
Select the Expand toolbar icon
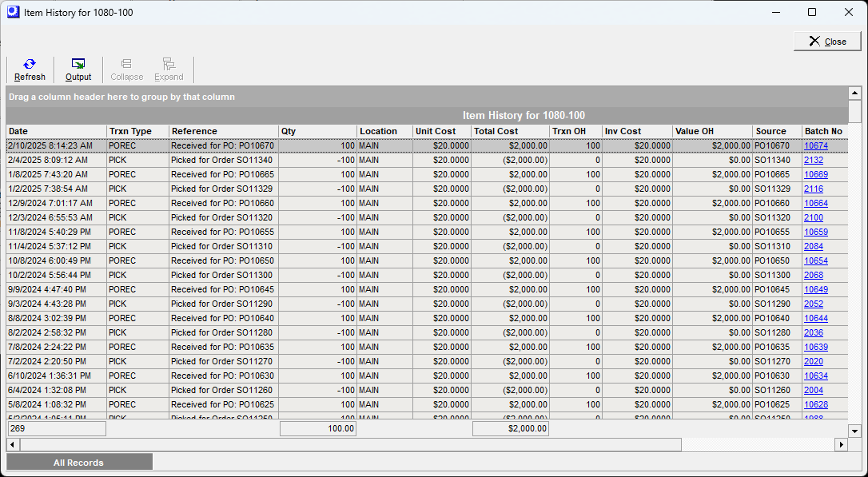[x=169, y=68]
